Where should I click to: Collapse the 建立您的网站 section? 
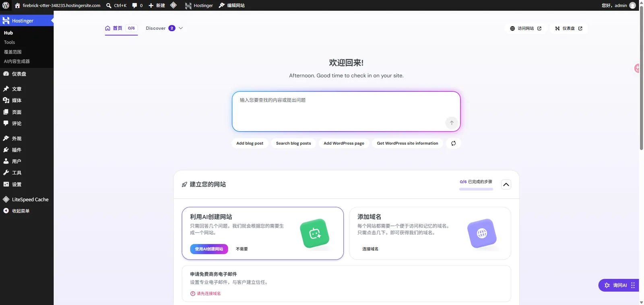(x=506, y=184)
